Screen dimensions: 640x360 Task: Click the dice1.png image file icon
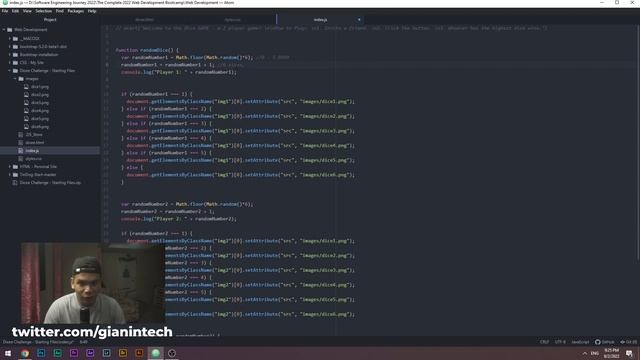tap(26, 87)
